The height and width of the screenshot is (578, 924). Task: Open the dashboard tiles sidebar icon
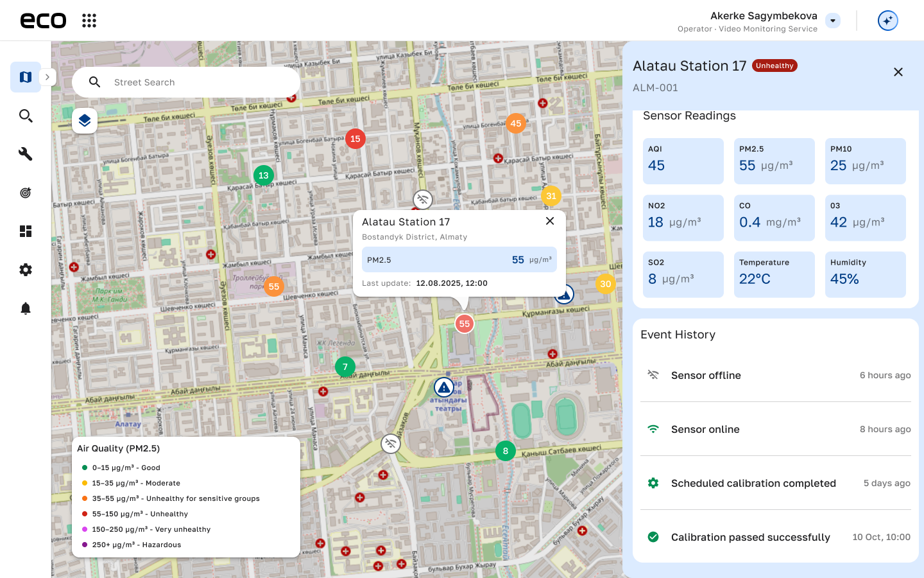click(x=26, y=231)
